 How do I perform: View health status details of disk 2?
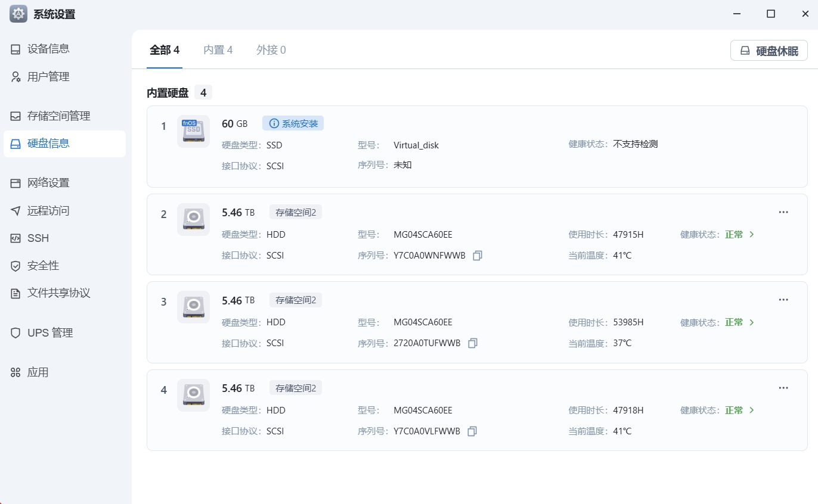point(739,235)
